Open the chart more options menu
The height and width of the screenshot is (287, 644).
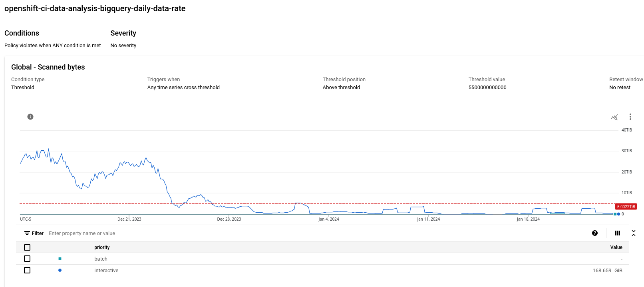630,117
